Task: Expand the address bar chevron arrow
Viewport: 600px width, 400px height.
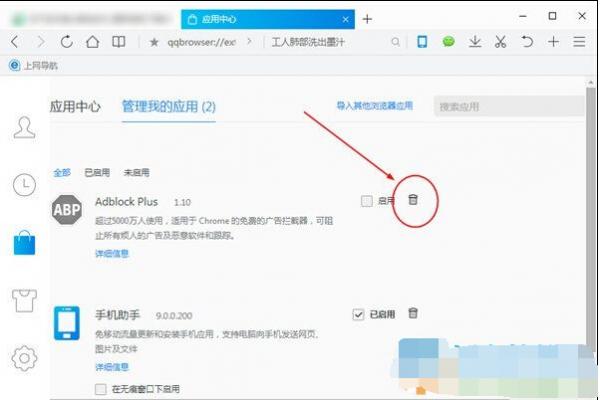Action: [x=249, y=41]
